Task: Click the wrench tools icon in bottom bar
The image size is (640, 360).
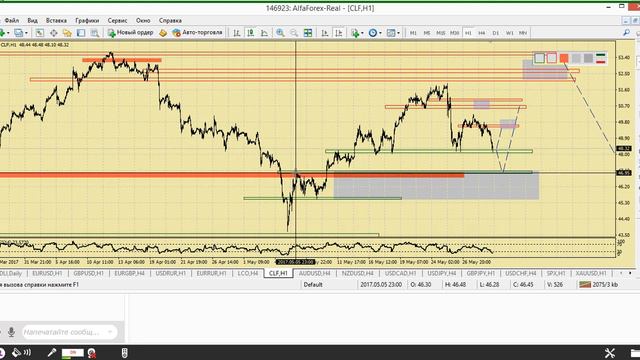Action: point(610,353)
